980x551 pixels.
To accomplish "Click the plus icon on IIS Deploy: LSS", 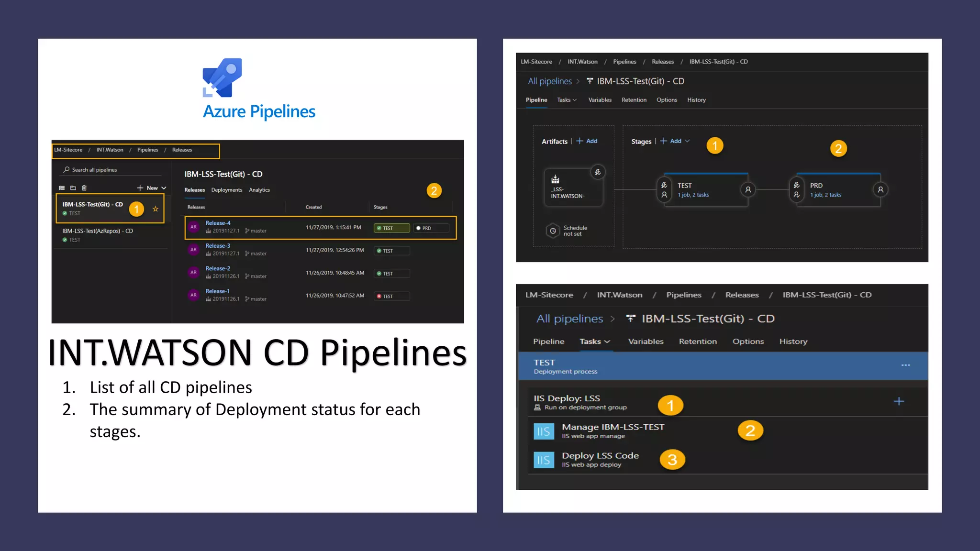I will (x=899, y=401).
